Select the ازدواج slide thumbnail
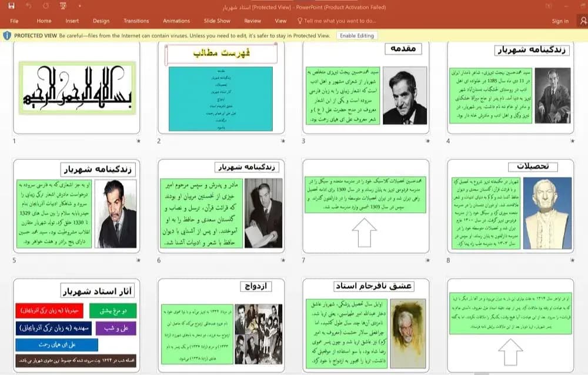Image resolution: width=588 pixels, height=375 pixels. coord(221,325)
